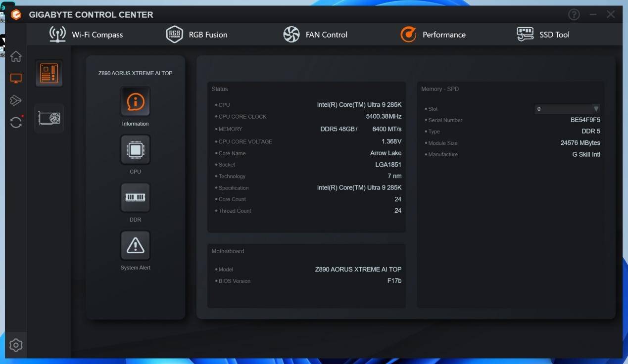Open settings gear at bottom left
This screenshot has width=628, height=364.
[x=16, y=345]
